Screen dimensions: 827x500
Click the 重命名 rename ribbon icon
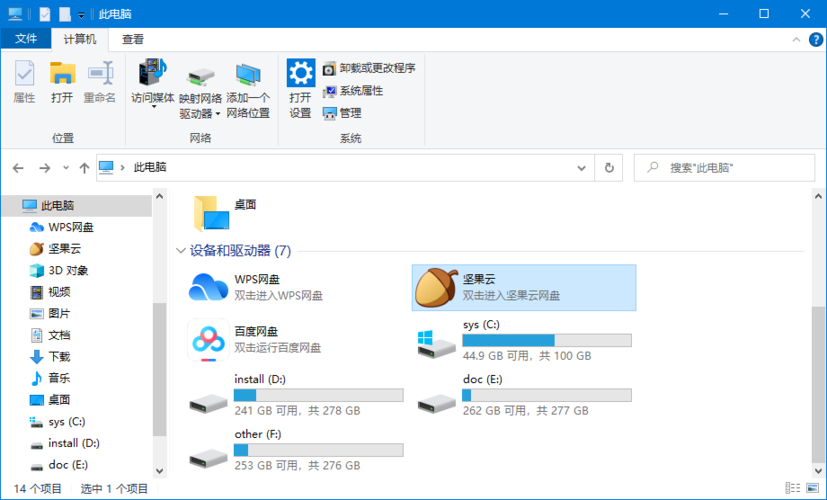tap(100, 73)
